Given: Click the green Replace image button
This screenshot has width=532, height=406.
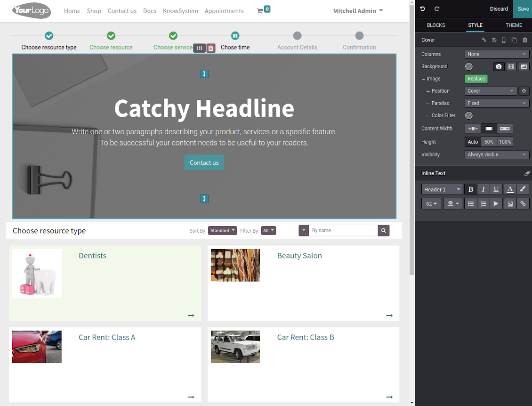Looking at the screenshot, I should click(476, 79).
